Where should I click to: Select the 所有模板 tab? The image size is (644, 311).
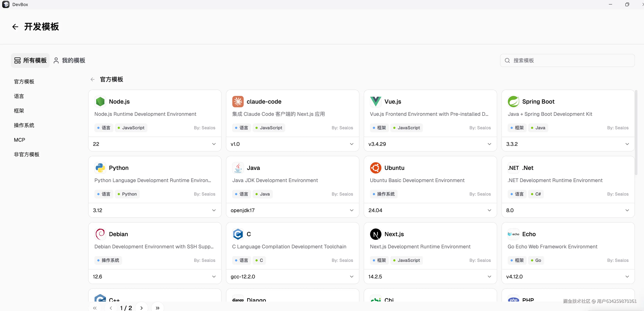30,60
